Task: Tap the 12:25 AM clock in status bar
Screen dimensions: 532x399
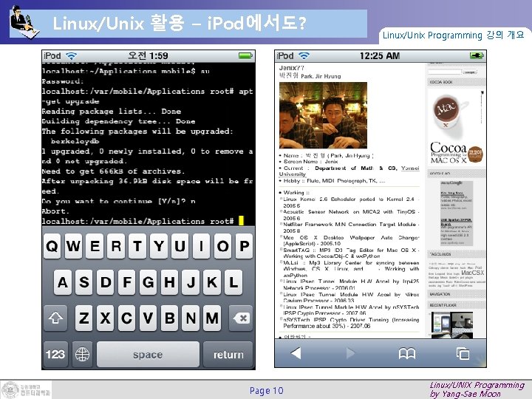Action: 380,55
